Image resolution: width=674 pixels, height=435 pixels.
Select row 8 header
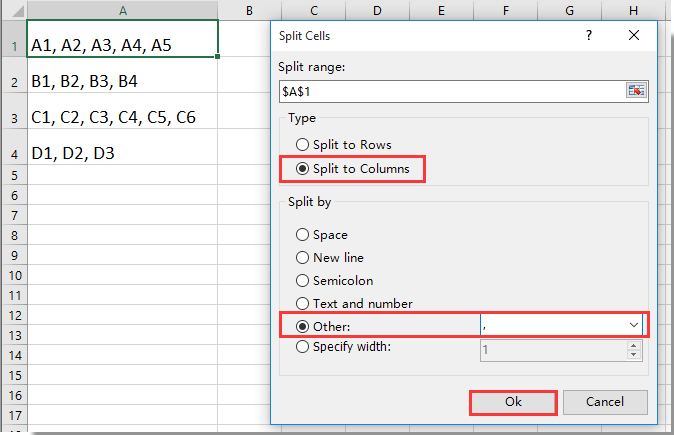coord(14,235)
